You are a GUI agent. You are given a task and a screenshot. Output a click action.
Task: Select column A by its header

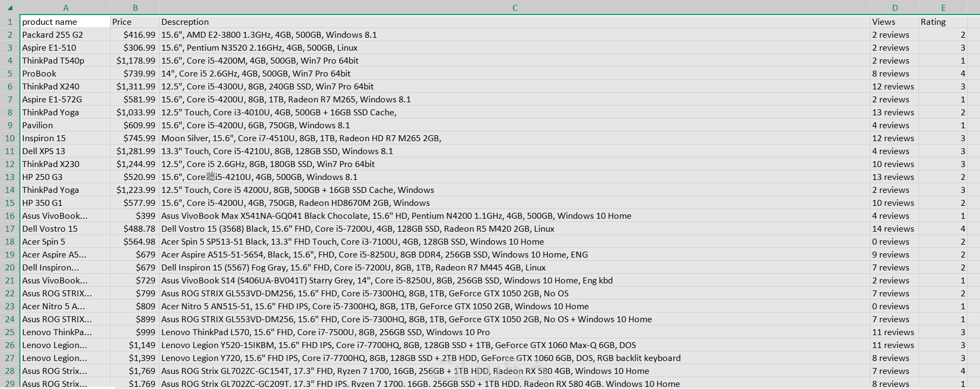65,8
